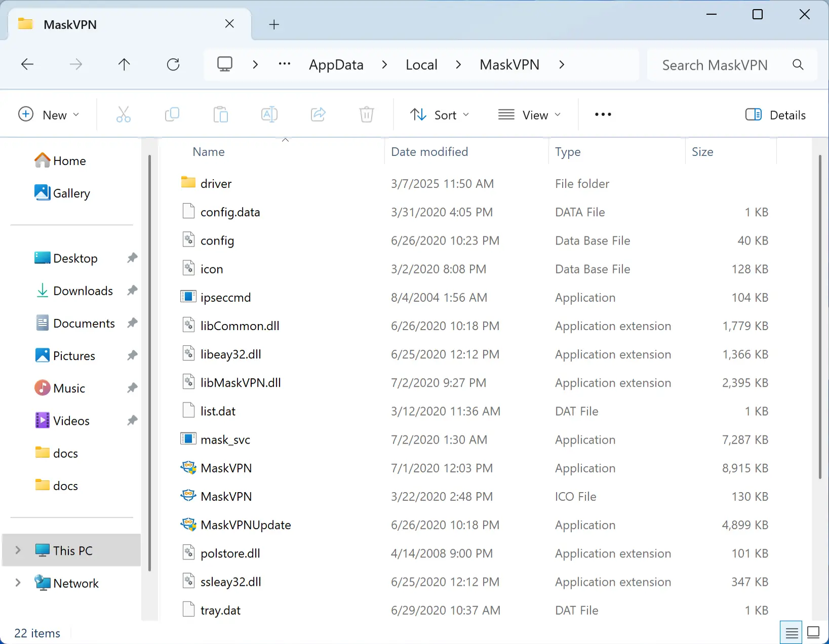Switch to large icons view in status bar
Image resolution: width=829 pixels, height=644 pixels.
coord(813,632)
